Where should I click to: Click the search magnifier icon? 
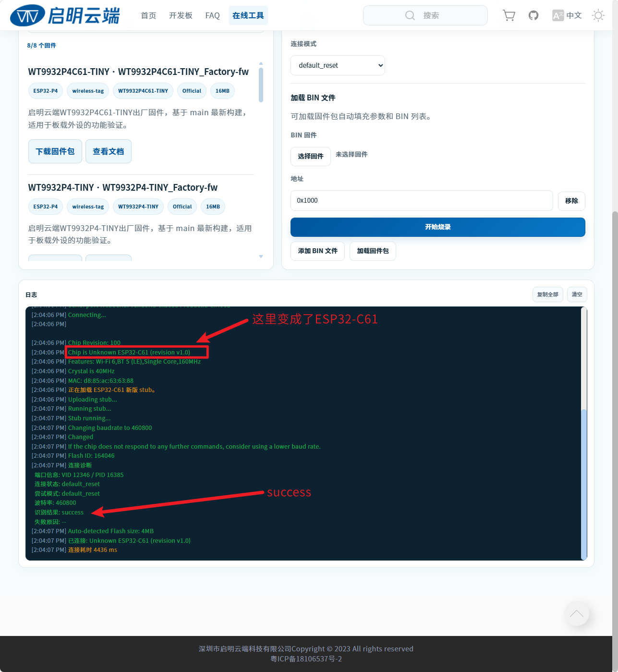410,15
